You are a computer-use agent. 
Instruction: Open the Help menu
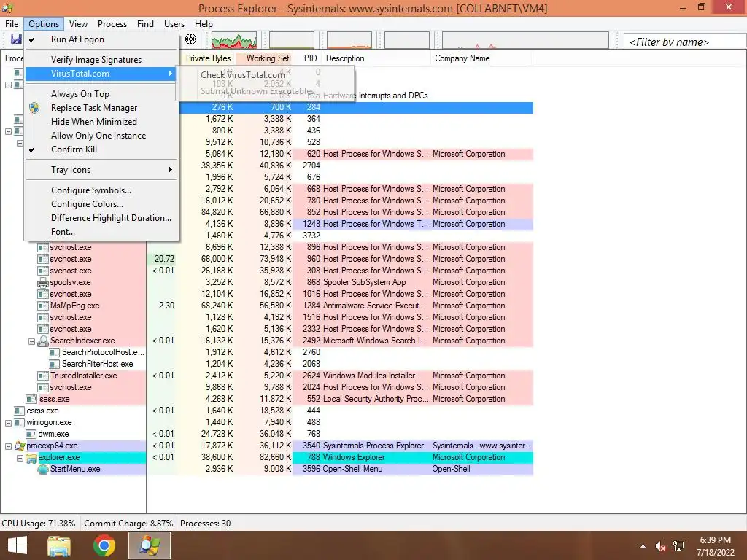tap(204, 24)
